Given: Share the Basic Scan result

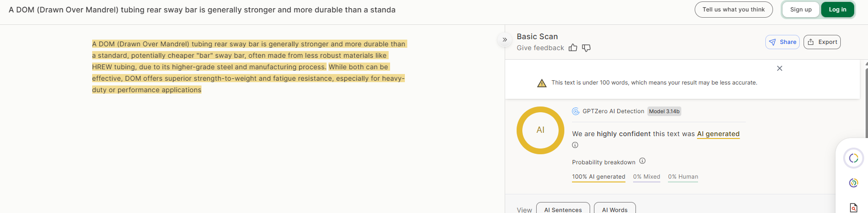Looking at the screenshot, I should coord(782,42).
